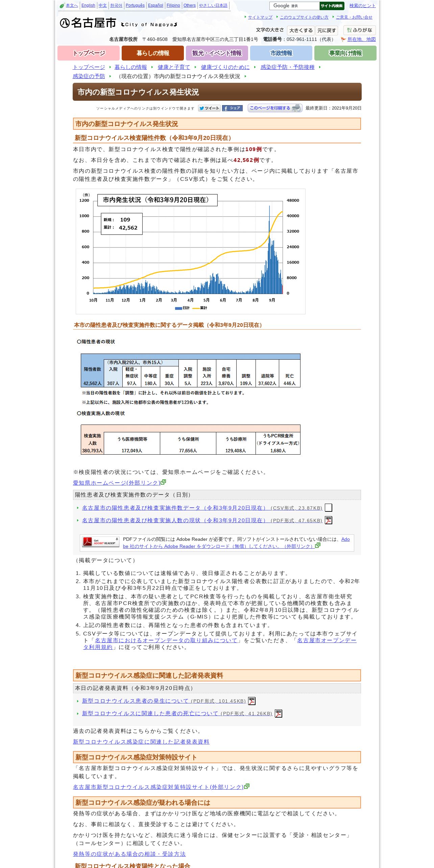Image resolution: width=434 pixels, height=868 pixels.
Task: Click breadcrumb トップページ link
Action: [89, 67]
